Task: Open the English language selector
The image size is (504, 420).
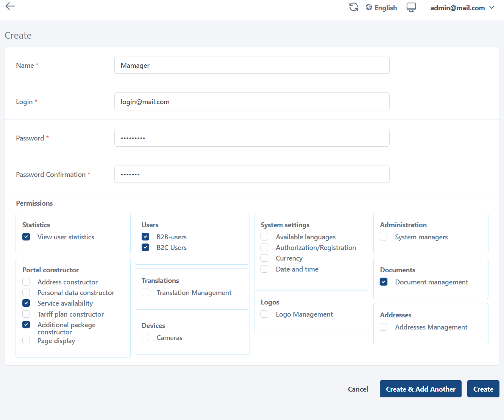Action: [385, 8]
